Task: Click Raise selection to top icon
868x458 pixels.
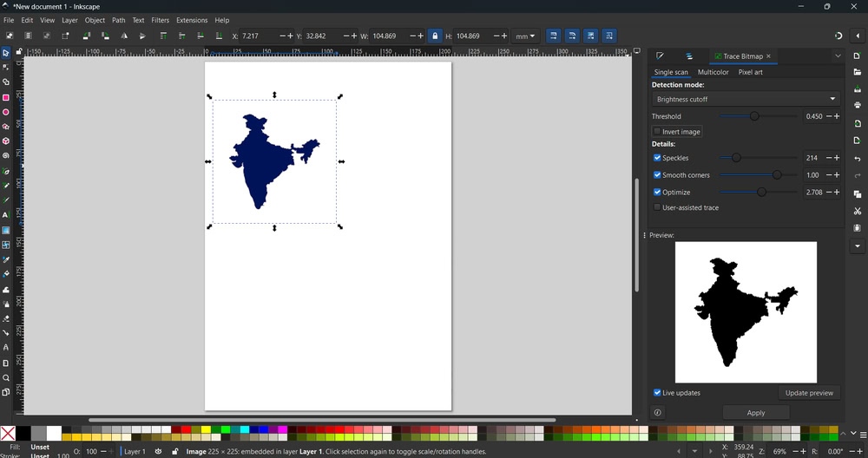Action: point(163,36)
